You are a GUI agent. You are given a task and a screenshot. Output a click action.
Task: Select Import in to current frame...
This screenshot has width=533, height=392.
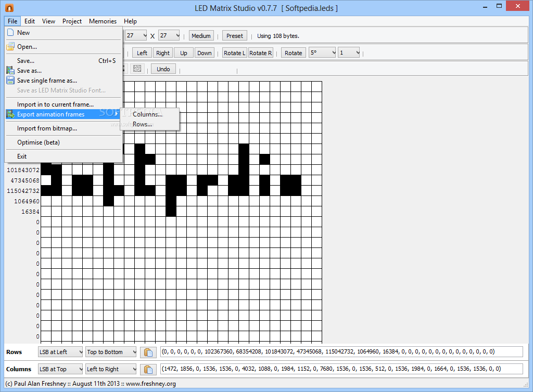coord(64,104)
